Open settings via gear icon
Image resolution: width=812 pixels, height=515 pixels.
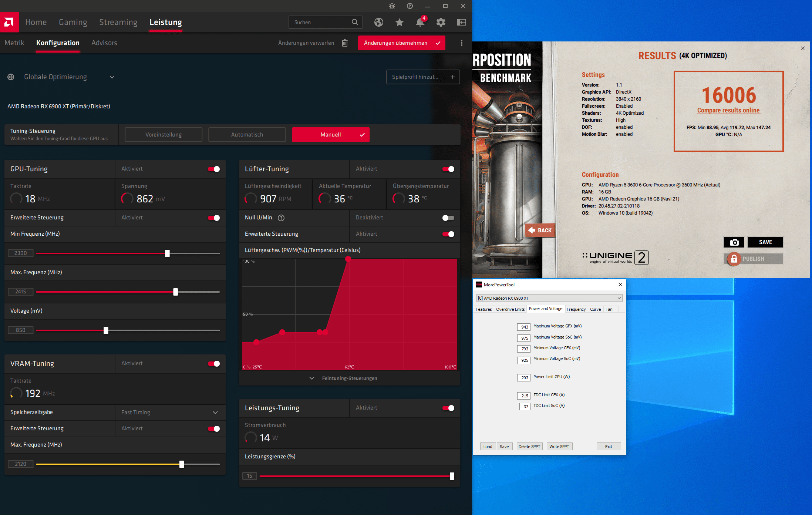click(x=441, y=22)
